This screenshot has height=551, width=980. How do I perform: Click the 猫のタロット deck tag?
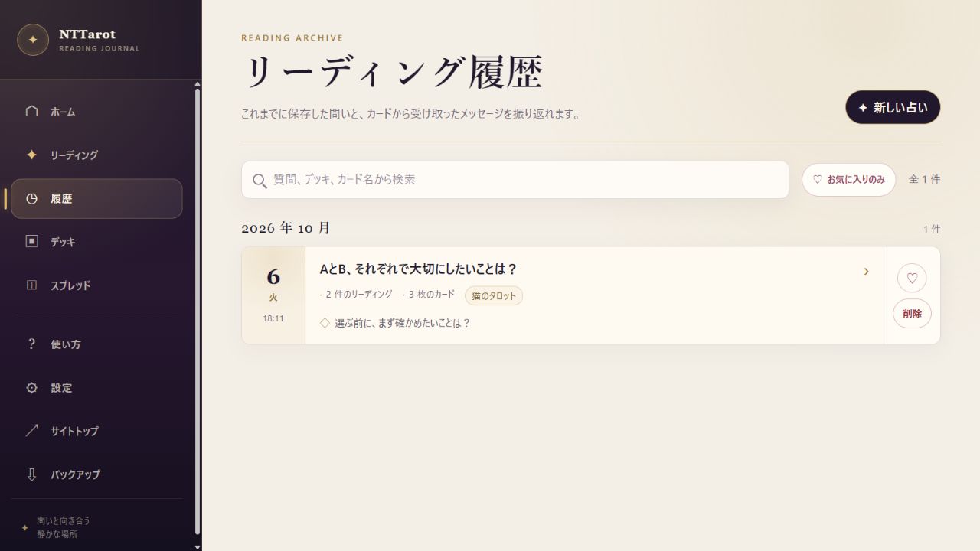[x=494, y=296]
